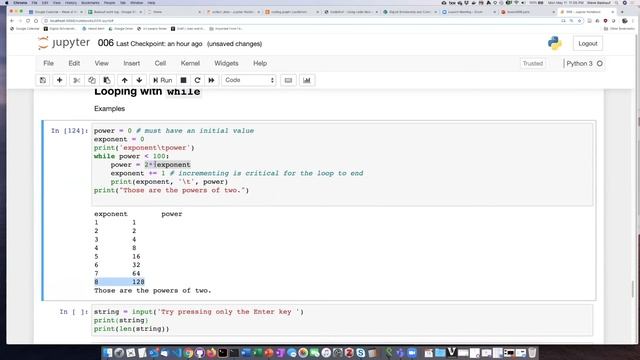Open the Insert menu

pos(131,63)
